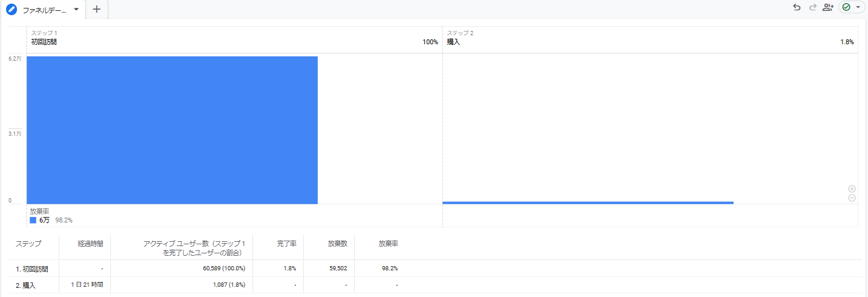The image size is (868, 297).
Task: Click the green check status icon
Action: (x=846, y=7)
